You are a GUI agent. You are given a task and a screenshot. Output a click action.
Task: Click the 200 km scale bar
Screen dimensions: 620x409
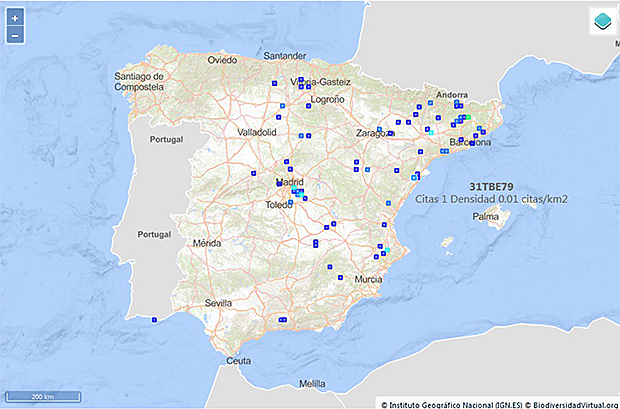tap(43, 397)
